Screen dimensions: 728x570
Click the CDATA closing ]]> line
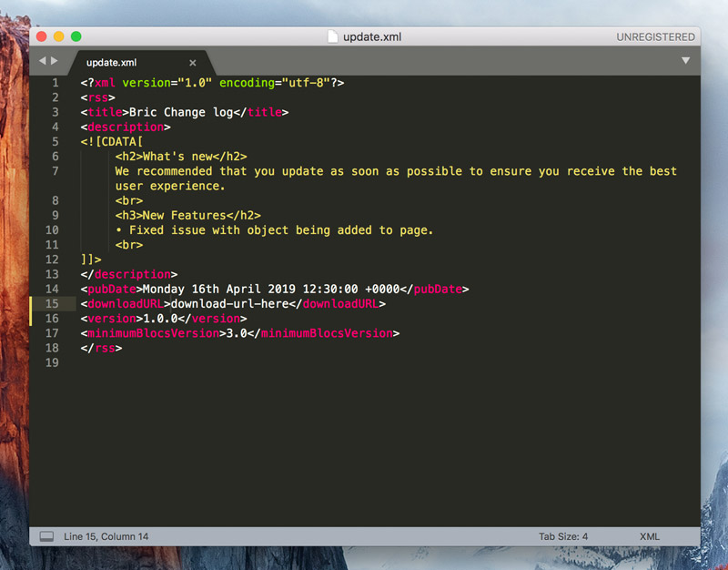pos(90,260)
